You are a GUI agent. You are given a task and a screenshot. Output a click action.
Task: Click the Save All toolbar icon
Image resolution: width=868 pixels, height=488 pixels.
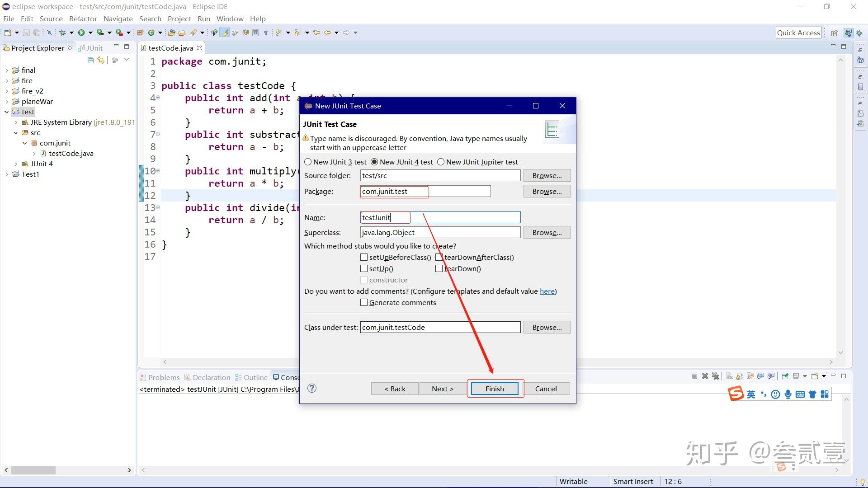tap(37, 33)
